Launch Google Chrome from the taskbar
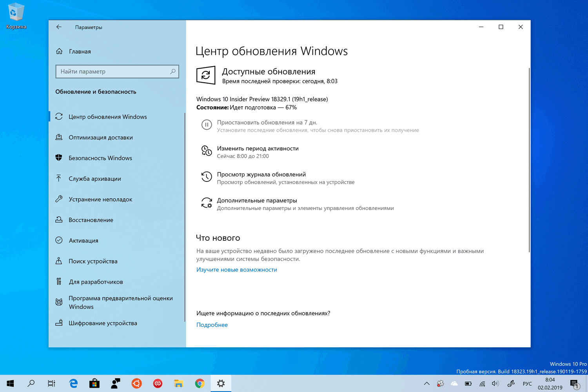 point(200,383)
